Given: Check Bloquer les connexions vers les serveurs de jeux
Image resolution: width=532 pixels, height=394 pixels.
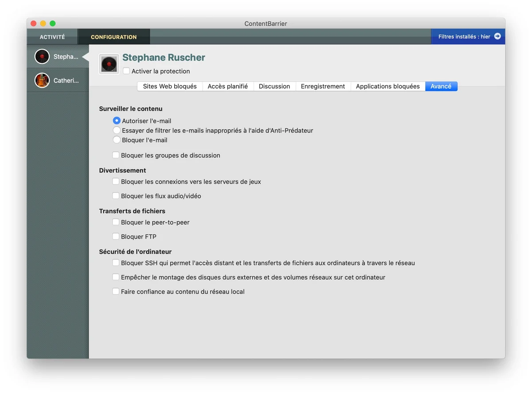Looking at the screenshot, I should [116, 181].
